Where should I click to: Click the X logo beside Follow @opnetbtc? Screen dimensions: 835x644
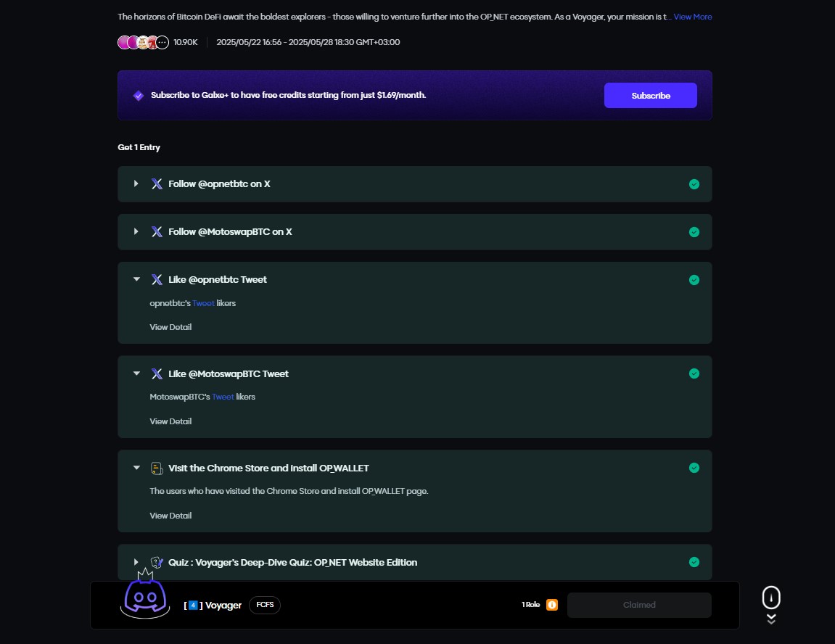coord(157,184)
